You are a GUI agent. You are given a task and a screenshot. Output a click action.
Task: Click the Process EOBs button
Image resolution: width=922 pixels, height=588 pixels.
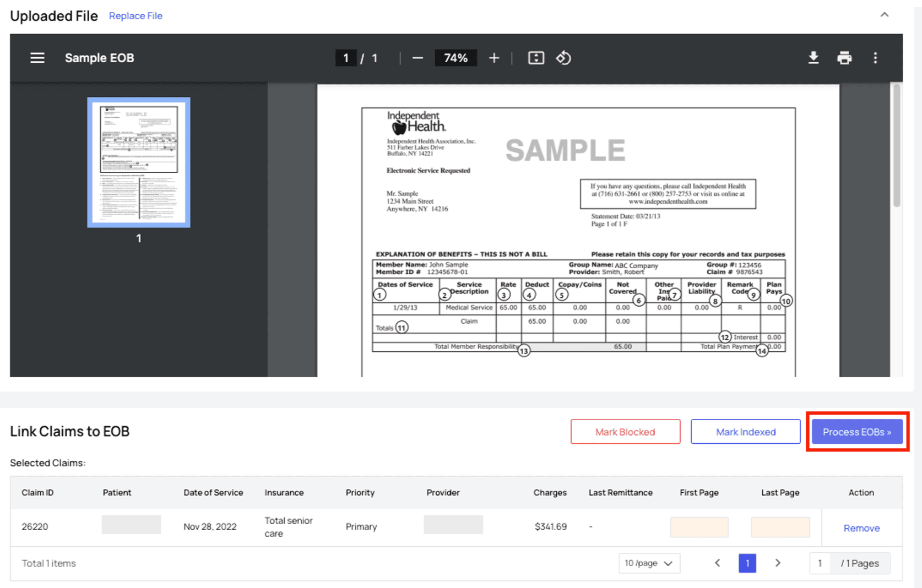857,432
